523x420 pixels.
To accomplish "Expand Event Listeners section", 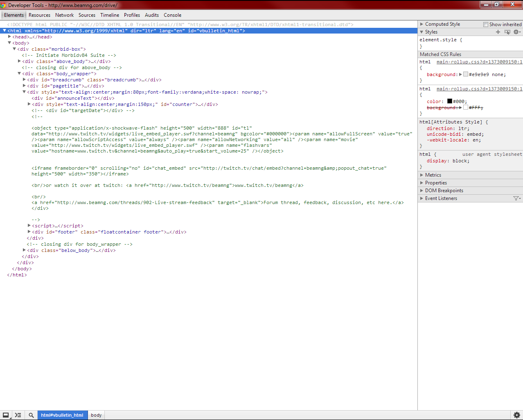I will click(x=422, y=198).
